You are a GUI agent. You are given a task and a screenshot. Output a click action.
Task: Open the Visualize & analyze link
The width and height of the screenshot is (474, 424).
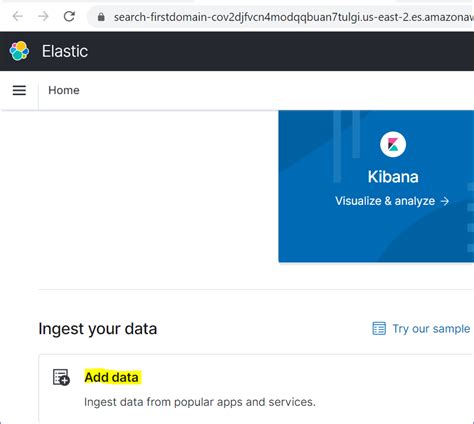(x=392, y=201)
